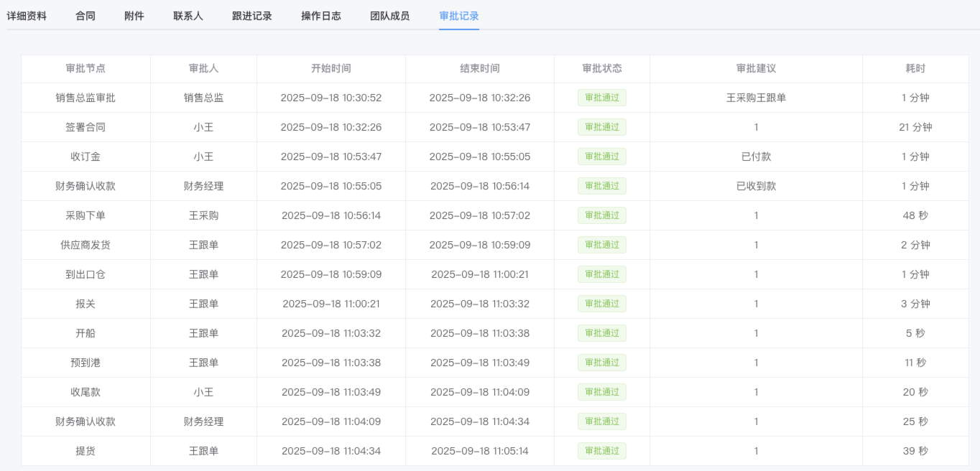
Task: Open the 合同 tab
Action: (x=85, y=16)
